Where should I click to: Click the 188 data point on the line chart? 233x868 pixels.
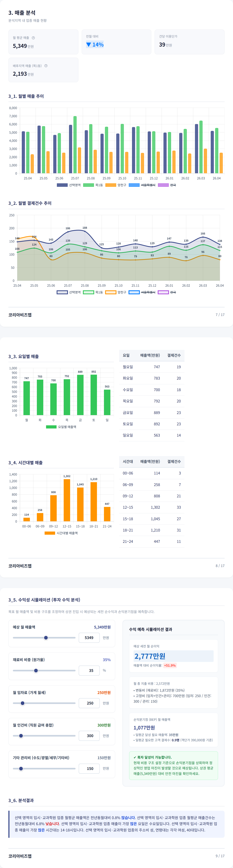click(85, 231)
